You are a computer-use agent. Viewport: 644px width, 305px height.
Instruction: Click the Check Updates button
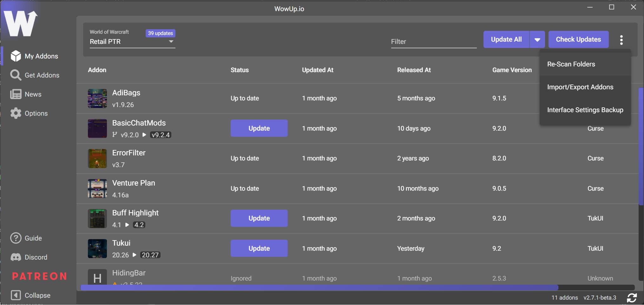click(578, 39)
